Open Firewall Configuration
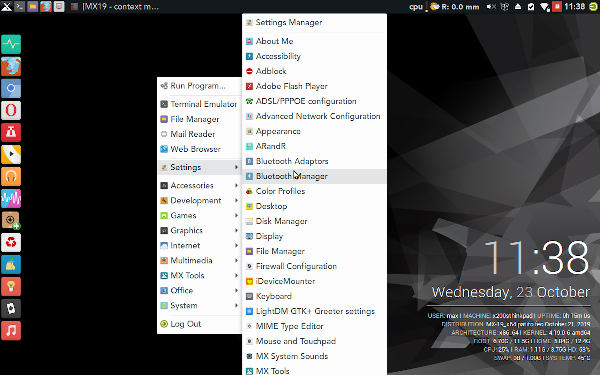Image resolution: width=600 pixels, height=375 pixels. [314, 266]
